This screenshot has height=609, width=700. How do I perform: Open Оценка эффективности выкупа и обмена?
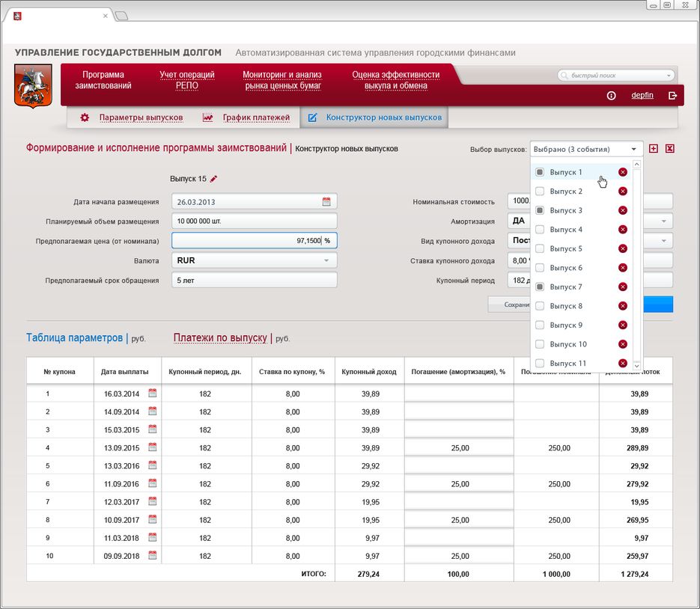396,80
